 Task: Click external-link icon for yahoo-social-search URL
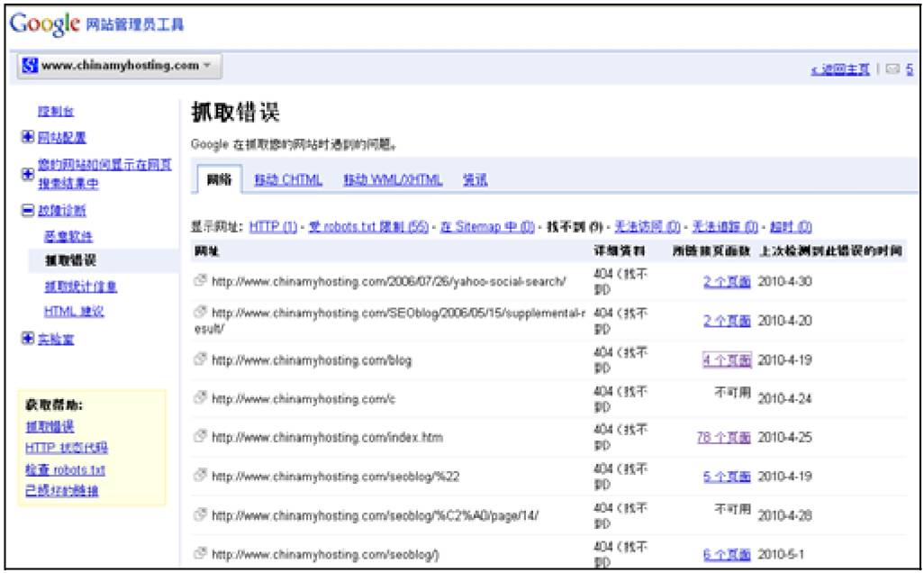pos(200,280)
